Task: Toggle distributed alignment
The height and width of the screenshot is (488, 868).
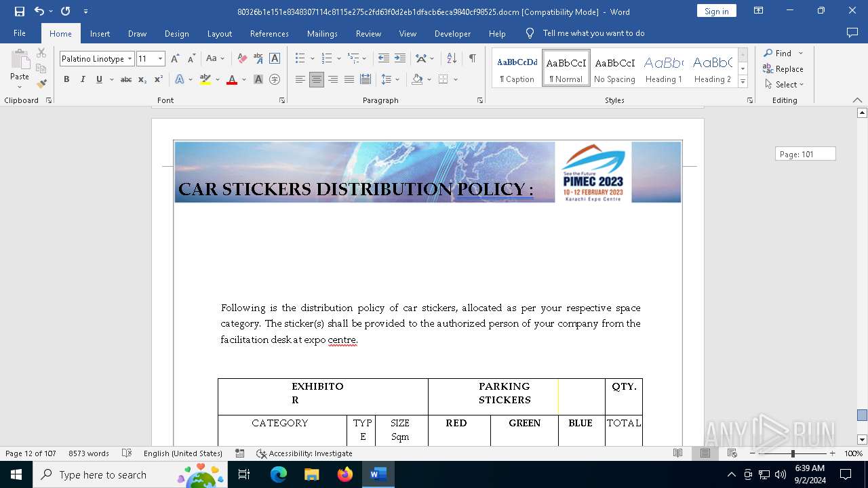Action: (366, 79)
